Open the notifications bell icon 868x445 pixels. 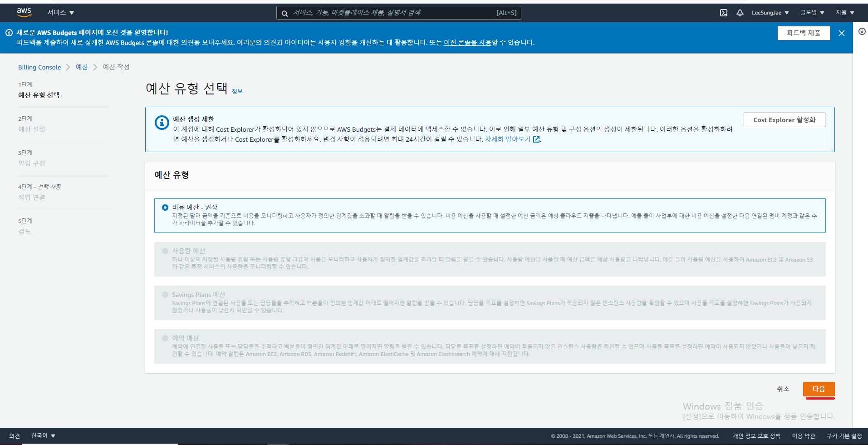click(x=740, y=13)
